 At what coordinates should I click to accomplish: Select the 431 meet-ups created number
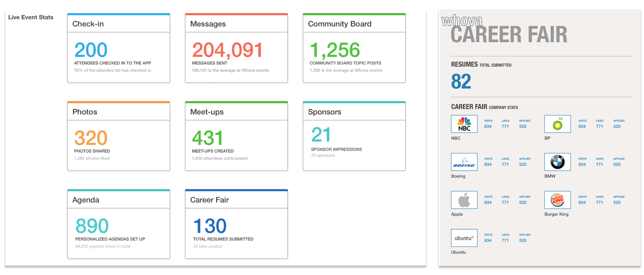208,138
